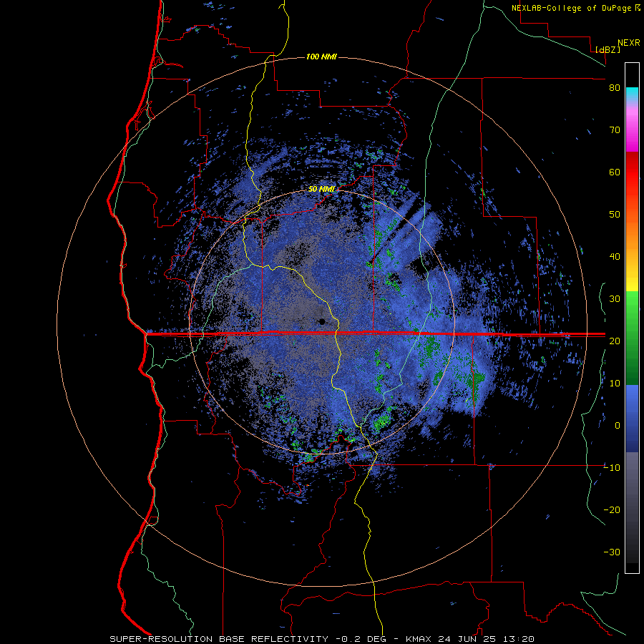Click the NEXLAB-College of DuPage label

[x=570, y=8]
